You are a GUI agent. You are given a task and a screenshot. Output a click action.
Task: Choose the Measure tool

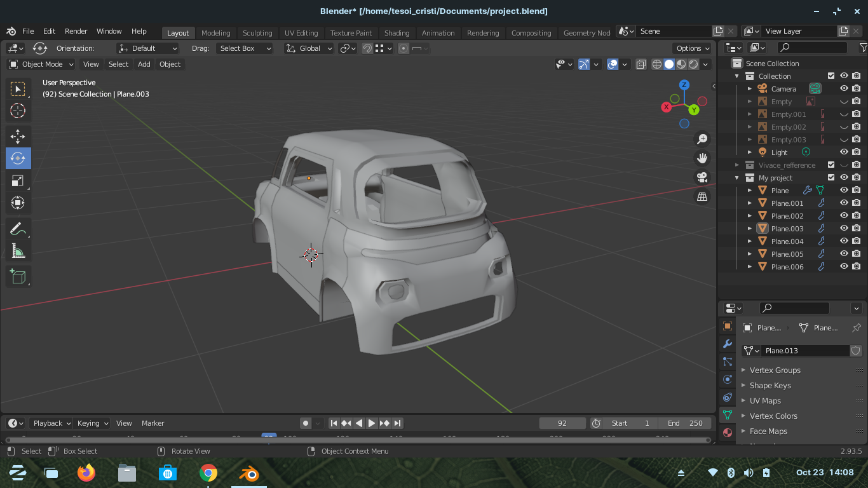pos(18,252)
